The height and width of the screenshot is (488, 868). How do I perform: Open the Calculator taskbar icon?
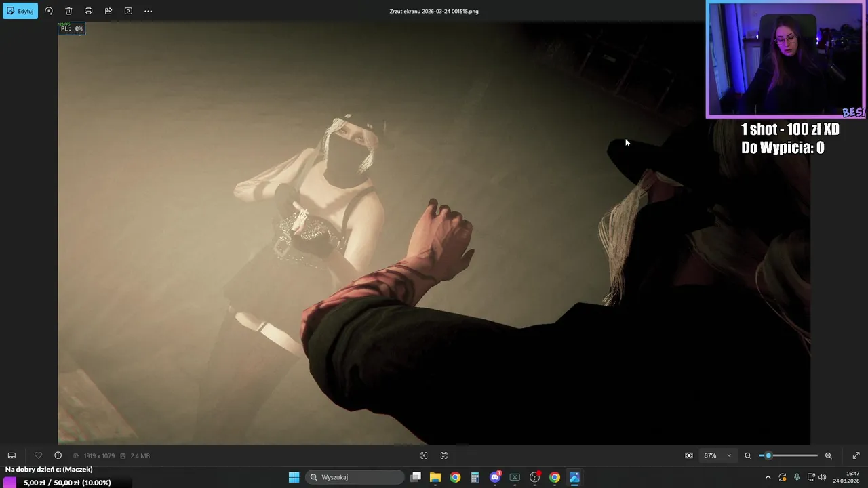pos(475,477)
